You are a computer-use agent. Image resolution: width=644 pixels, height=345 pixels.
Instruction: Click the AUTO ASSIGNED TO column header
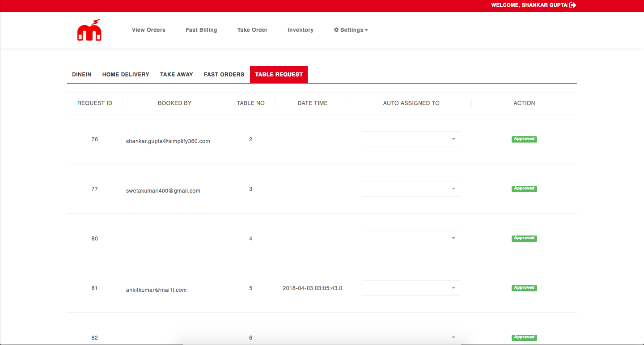coord(411,103)
